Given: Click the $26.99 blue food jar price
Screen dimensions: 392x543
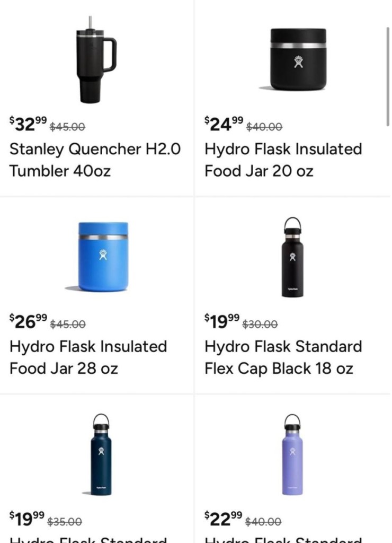Looking at the screenshot, I should click(28, 321).
